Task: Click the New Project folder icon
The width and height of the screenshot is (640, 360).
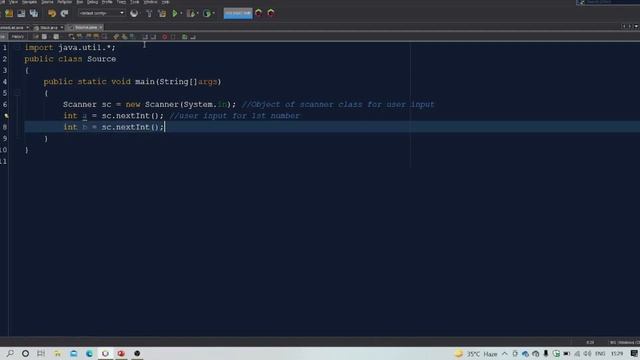Action: pos(9,13)
